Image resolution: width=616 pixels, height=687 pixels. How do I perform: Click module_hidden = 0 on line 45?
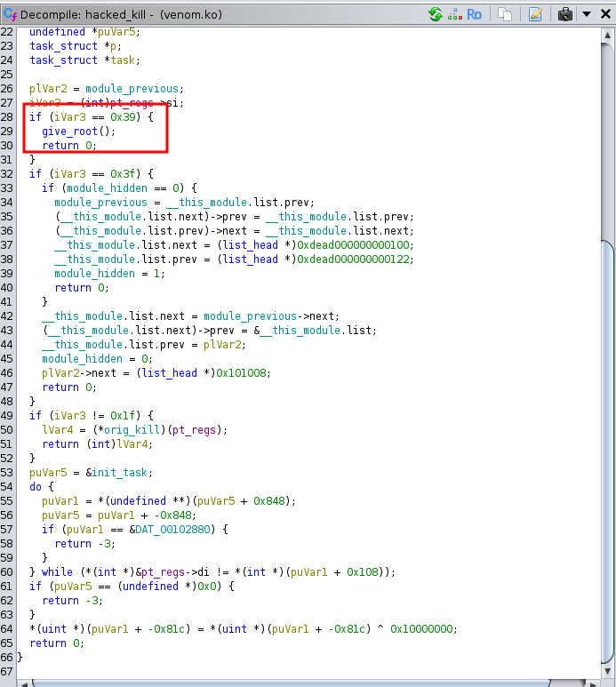tap(97, 358)
